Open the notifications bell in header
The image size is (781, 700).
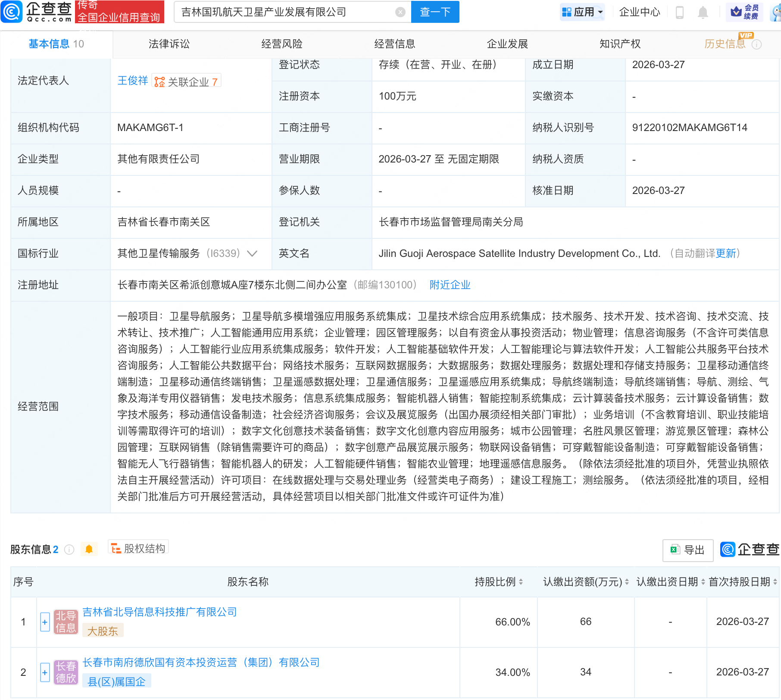tap(703, 12)
